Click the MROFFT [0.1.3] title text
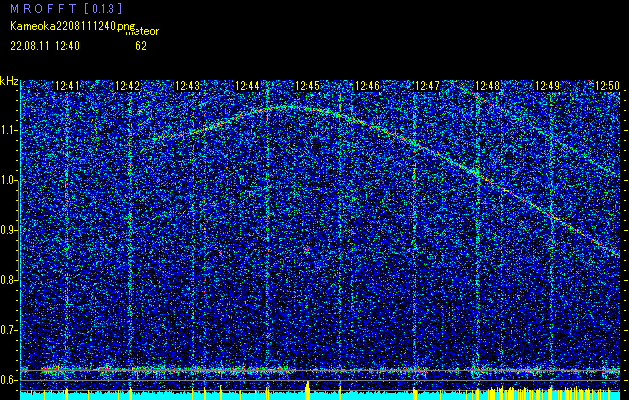The width and height of the screenshot is (629, 400). (x=66, y=8)
